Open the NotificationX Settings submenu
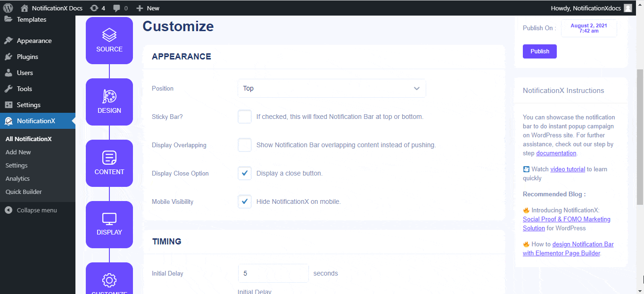This screenshot has width=644, height=294. coord(17,165)
